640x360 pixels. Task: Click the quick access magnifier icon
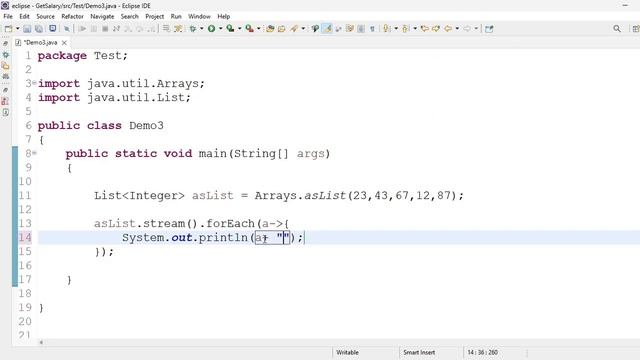(x=617, y=29)
